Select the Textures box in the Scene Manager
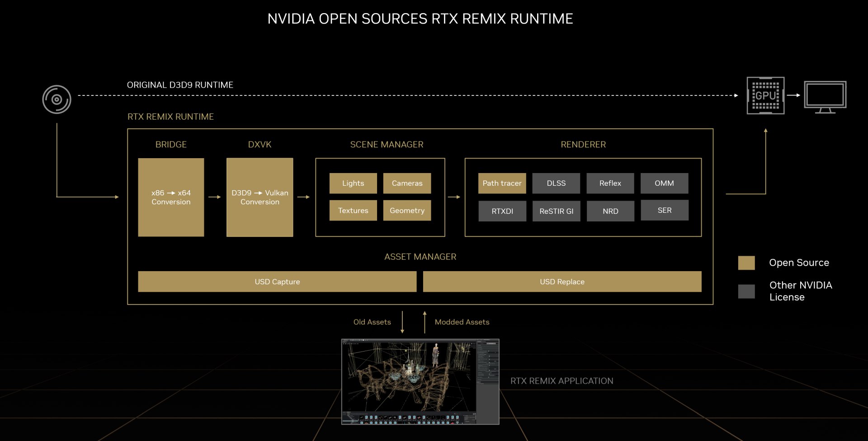This screenshot has height=441, width=868. (353, 210)
